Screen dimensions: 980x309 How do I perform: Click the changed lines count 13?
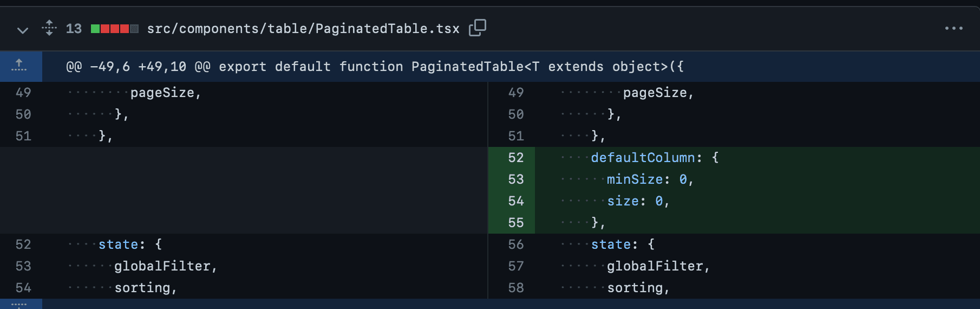74,29
